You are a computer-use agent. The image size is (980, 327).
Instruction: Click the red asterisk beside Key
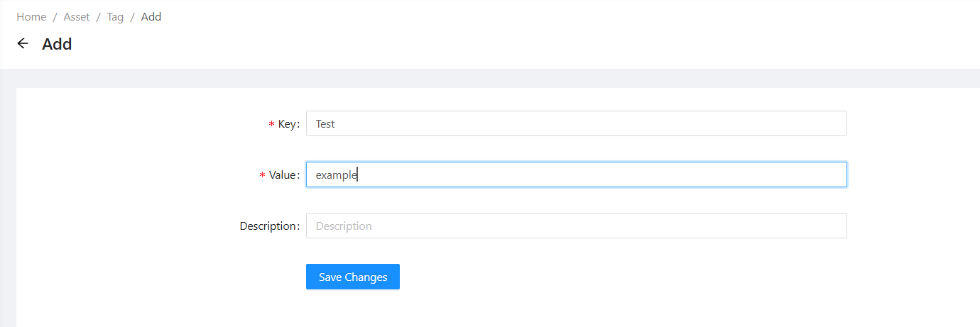click(271, 125)
